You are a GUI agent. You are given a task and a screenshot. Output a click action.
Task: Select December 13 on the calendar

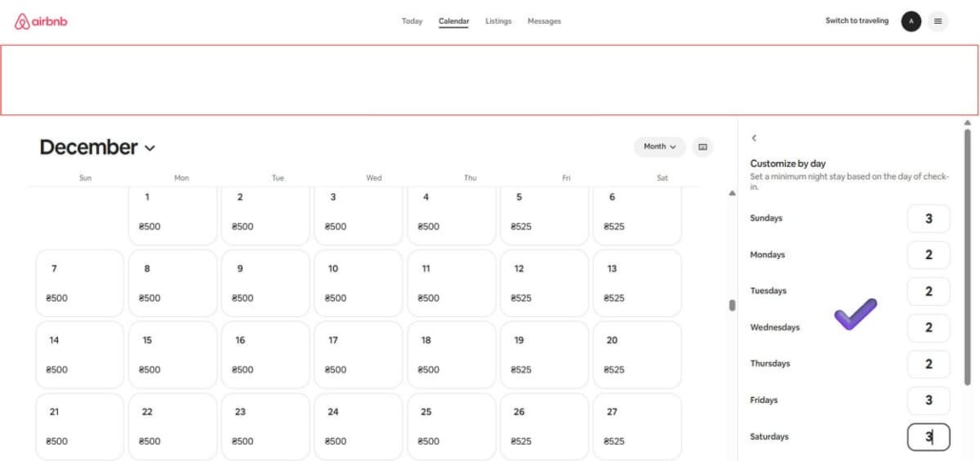[637, 283]
